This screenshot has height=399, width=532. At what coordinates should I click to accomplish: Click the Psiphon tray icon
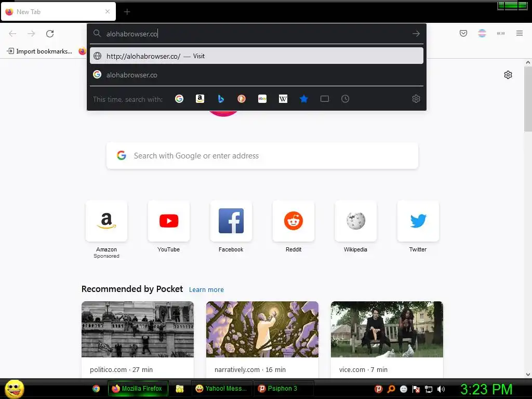(378, 389)
